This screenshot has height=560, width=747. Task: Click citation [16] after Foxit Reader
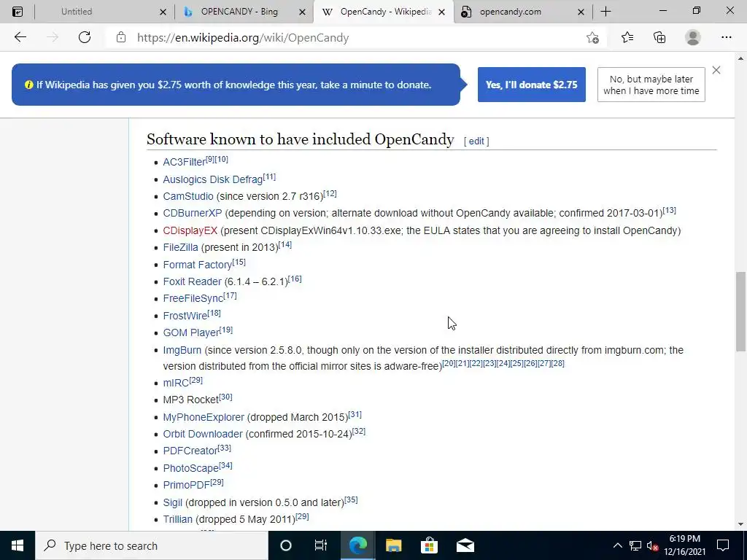(x=295, y=279)
